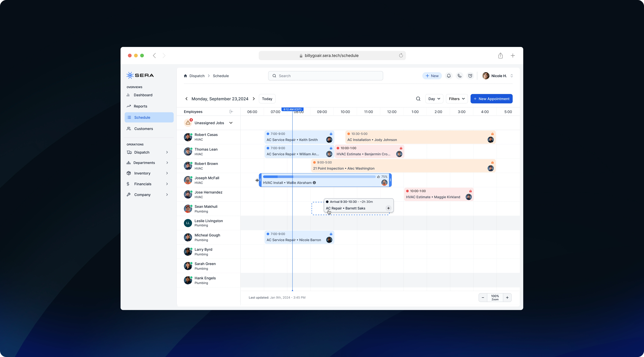Viewport: 644px width, 357px height.
Task: Click info icon on HVAC Install job
Action: [x=314, y=183]
